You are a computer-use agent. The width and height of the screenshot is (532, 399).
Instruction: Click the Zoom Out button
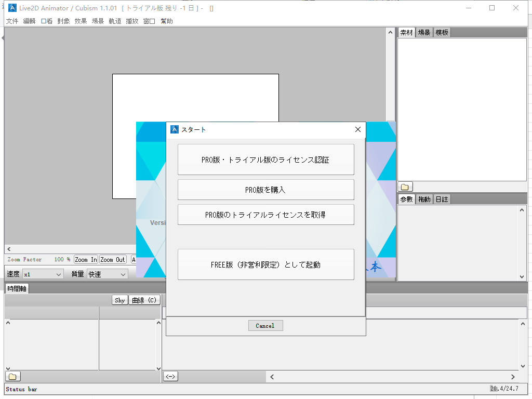(x=113, y=259)
